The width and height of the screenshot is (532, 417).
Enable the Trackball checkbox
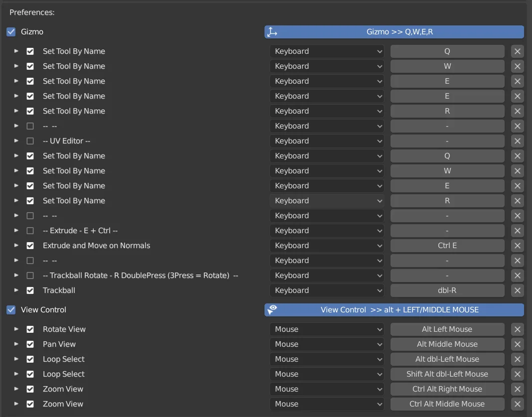[x=30, y=290]
